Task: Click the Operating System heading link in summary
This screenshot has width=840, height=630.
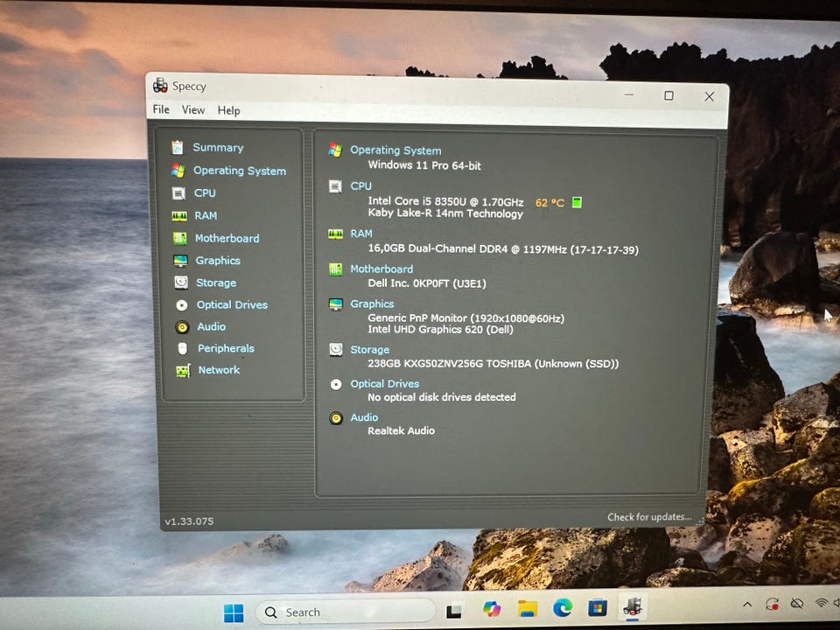Action: (395, 150)
